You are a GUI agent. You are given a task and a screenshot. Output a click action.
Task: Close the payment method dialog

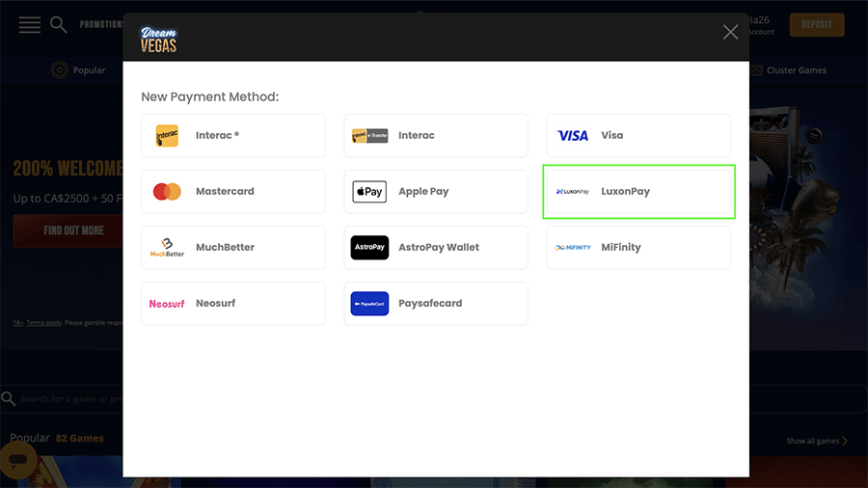click(x=730, y=32)
